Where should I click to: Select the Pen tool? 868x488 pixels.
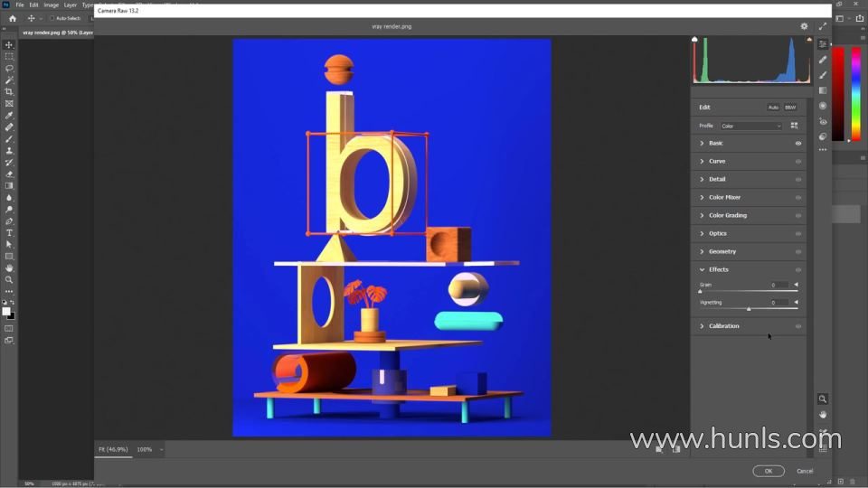tap(9, 221)
